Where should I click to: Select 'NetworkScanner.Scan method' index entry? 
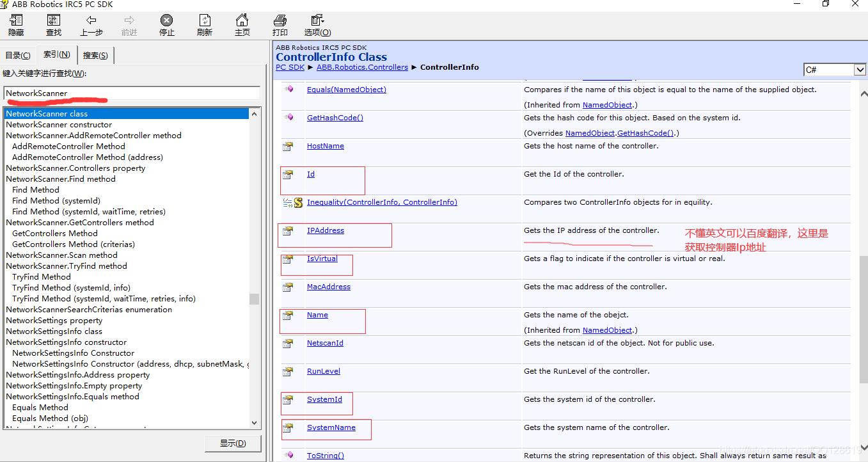pos(61,255)
